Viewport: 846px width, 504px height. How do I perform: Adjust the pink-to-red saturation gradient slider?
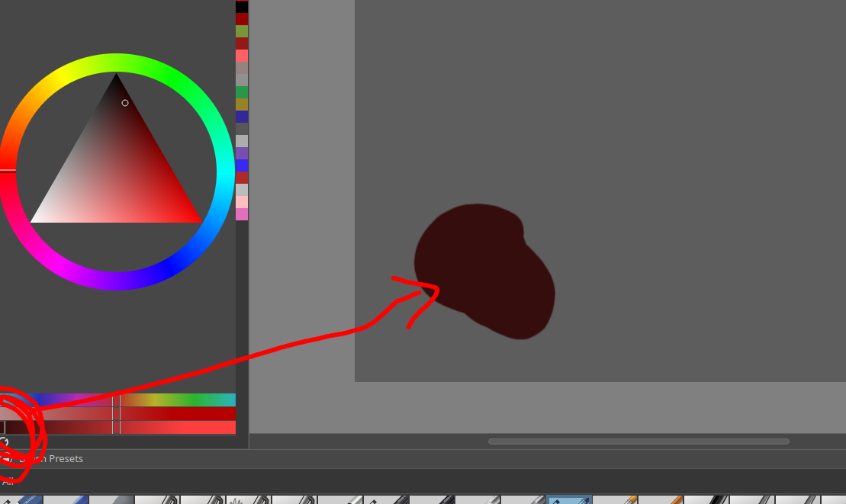(x=117, y=413)
